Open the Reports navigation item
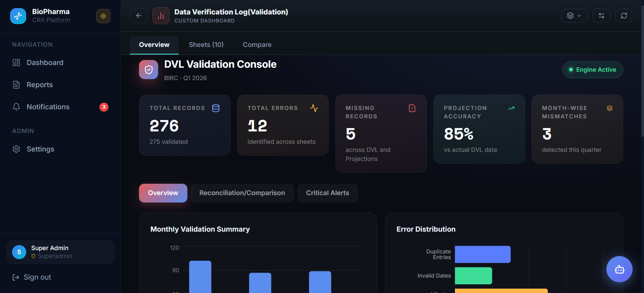The image size is (644, 293). click(60, 85)
